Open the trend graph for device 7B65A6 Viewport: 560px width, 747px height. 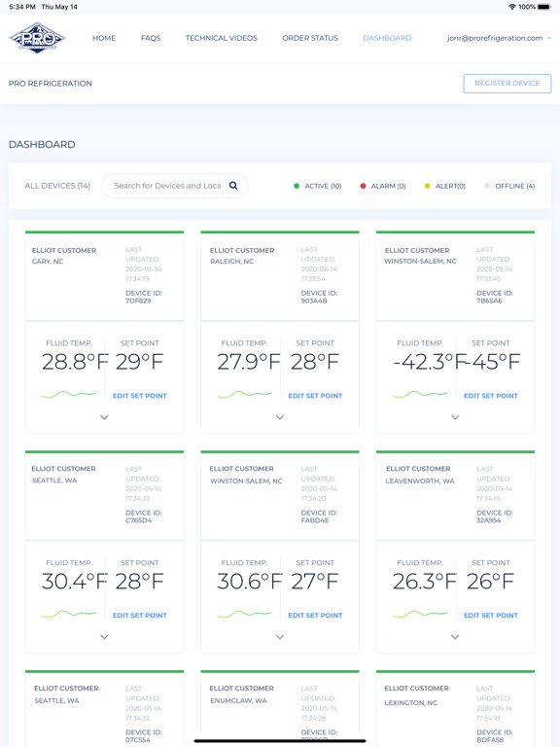click(420, 395)
